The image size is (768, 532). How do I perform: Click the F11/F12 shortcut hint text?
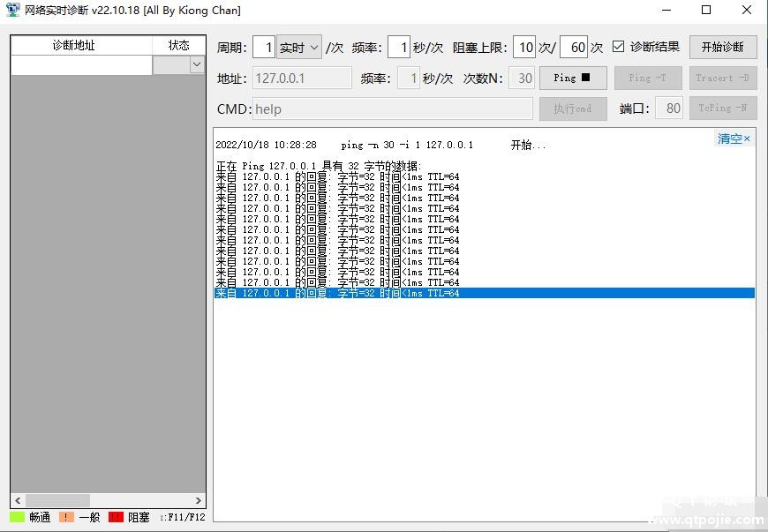(x=182, y=517)
